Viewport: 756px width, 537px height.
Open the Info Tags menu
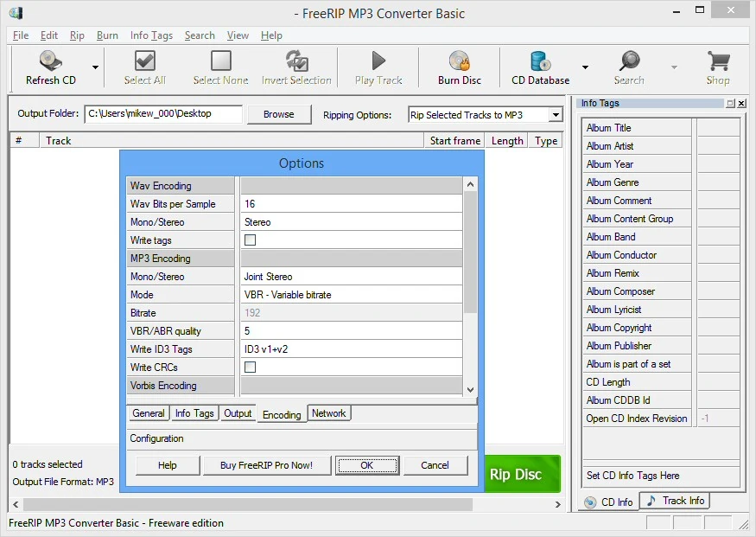coord(151,35)
